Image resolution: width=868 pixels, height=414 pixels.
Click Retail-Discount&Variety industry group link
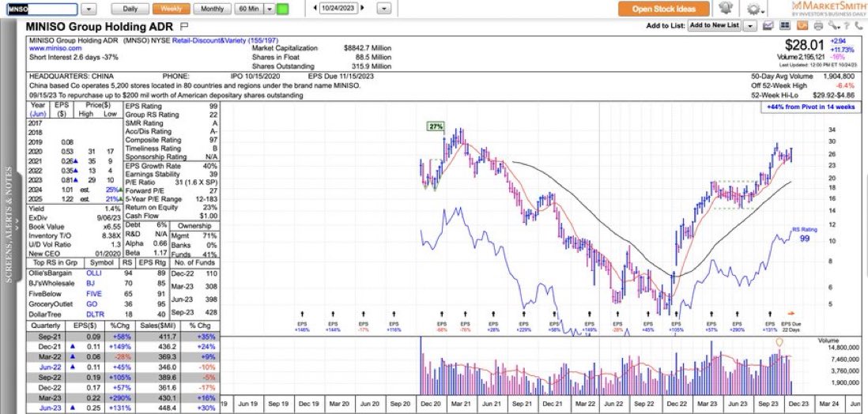[x=225, y=40]
